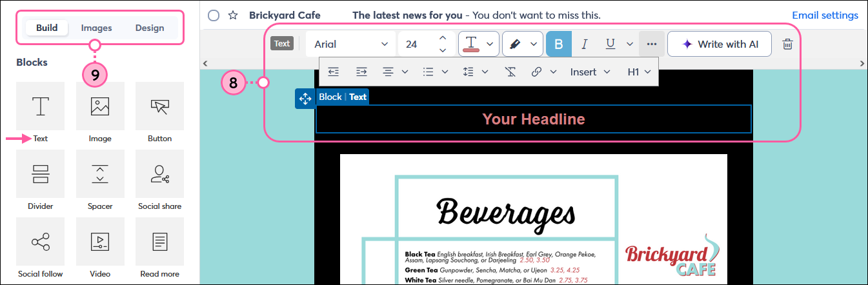Toggle bold formatting
The height and width of the screenshot is (285, 868).
click(559, 44)
